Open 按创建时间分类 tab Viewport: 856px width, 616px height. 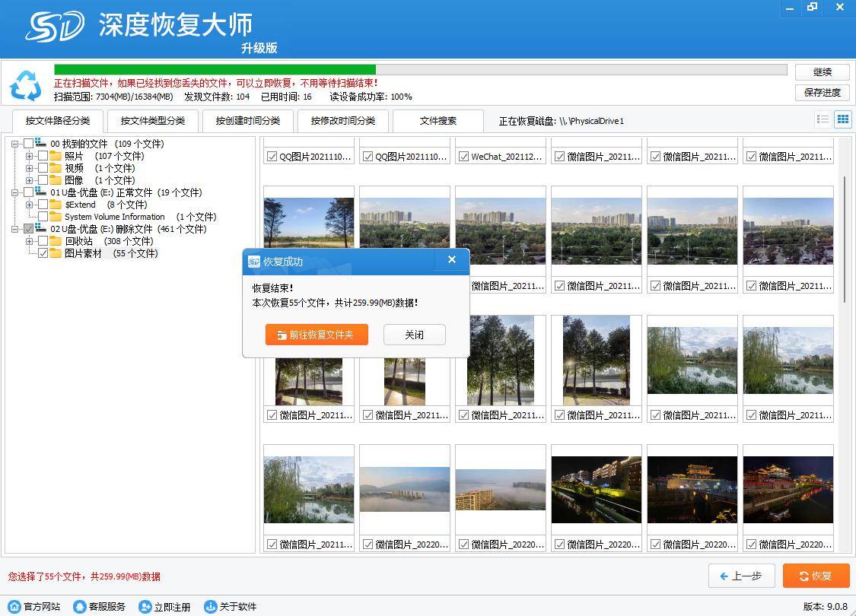click(x=248, y=121)
